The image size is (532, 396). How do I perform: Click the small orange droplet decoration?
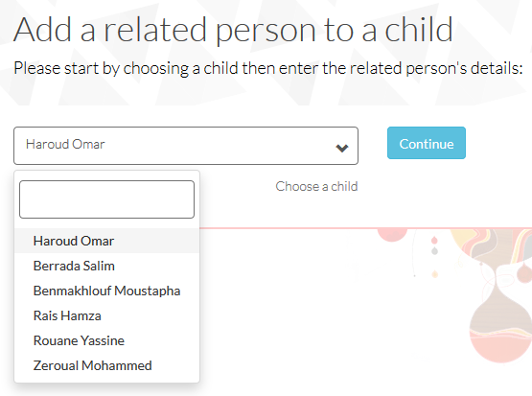coord(435,274)
